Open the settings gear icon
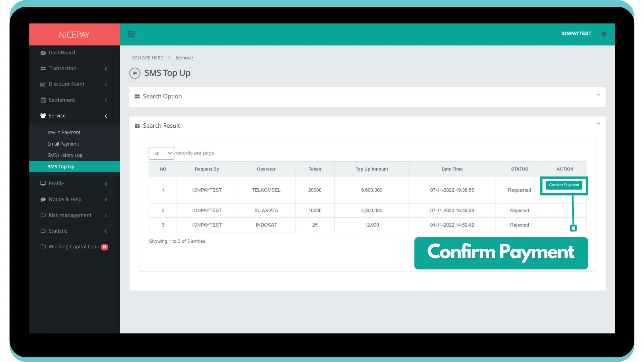The image size is (644, 362). (x=604, y=34)
